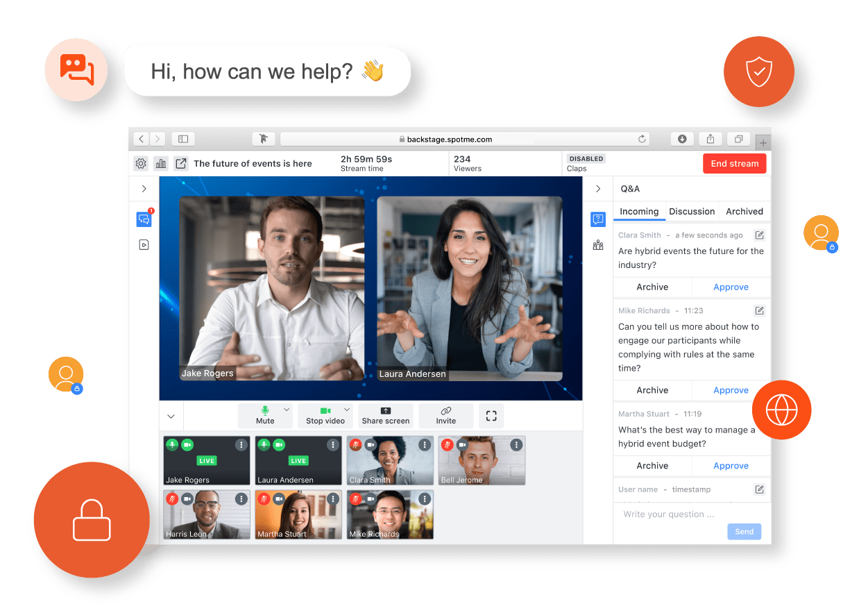The image size is (868, 613).
Task: Expand the Mute microphone options arrow
Action: pyautogui.click(x=287, y=410)
